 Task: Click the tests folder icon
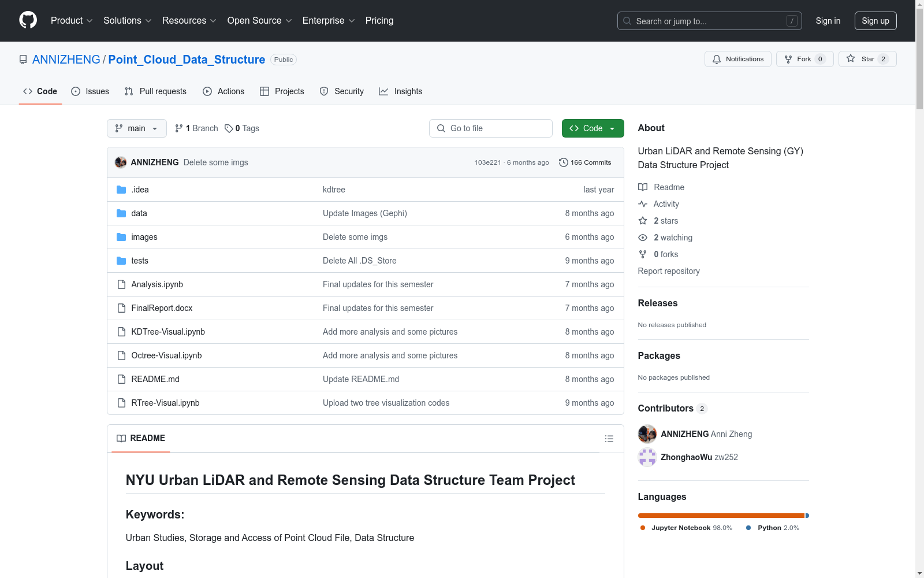pyautogui.click(x=121, y=261)
